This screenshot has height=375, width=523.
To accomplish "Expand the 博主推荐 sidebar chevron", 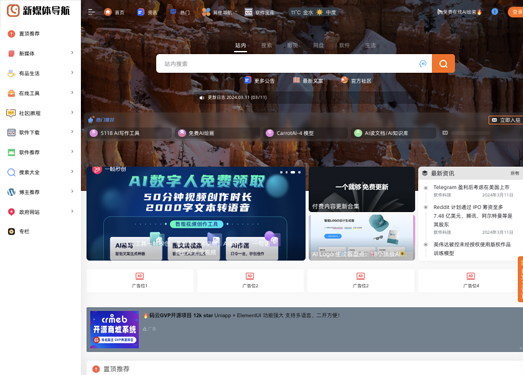I will click(72, 192).
